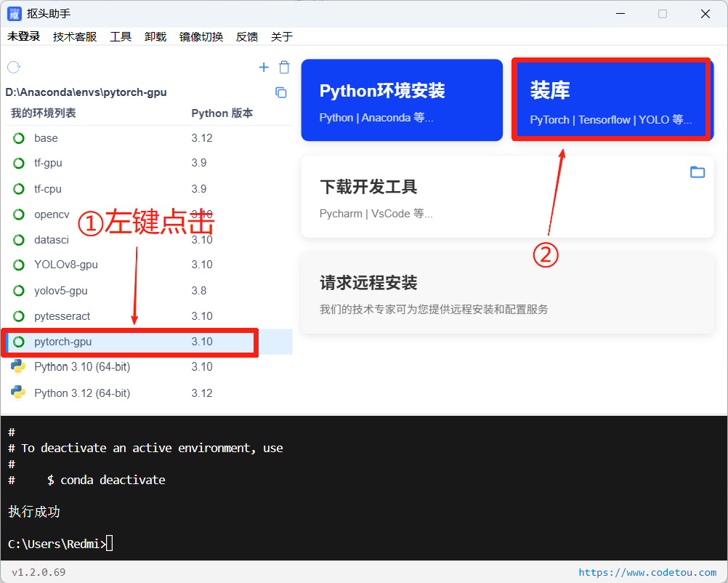Click the Pycharm | VsCode 等... subtitle
This screenshot has width=728, height=583.
click(376, 214)
